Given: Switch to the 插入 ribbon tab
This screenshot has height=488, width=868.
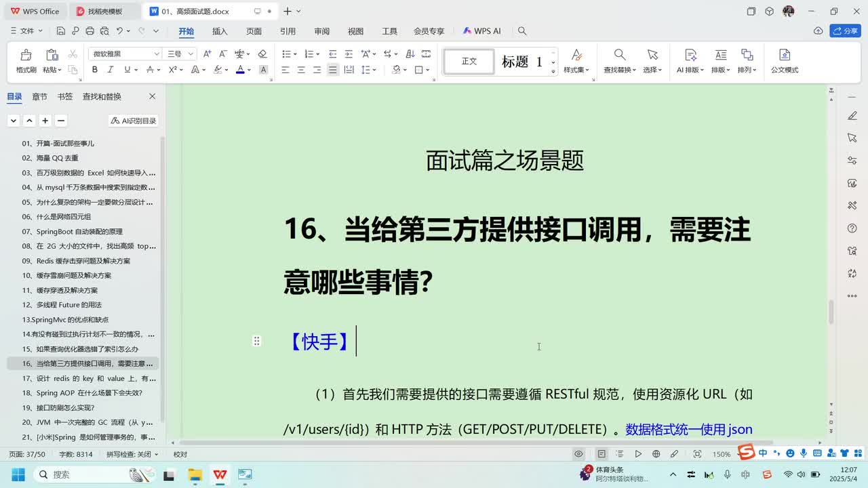Looking at the screenshot, I should click(220, 31).
